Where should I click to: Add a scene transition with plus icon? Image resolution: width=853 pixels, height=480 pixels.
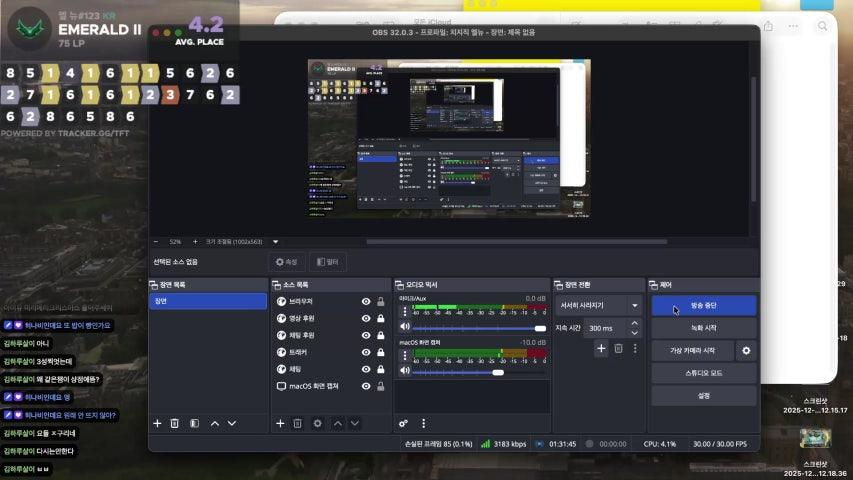pyautogui.click(x=601, y=348)
